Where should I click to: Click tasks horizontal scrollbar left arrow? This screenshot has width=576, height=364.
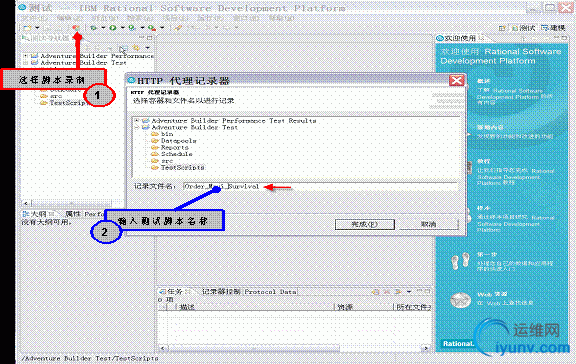pyautogui.click(x=163, y=348)
